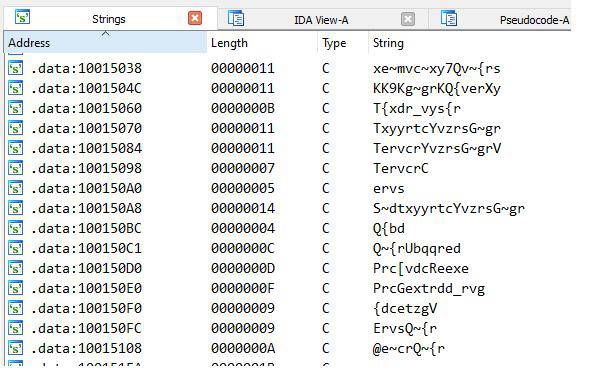Switch to the IDA View-A tab
The image size is (611, 384).
click(x=321, y=20)
